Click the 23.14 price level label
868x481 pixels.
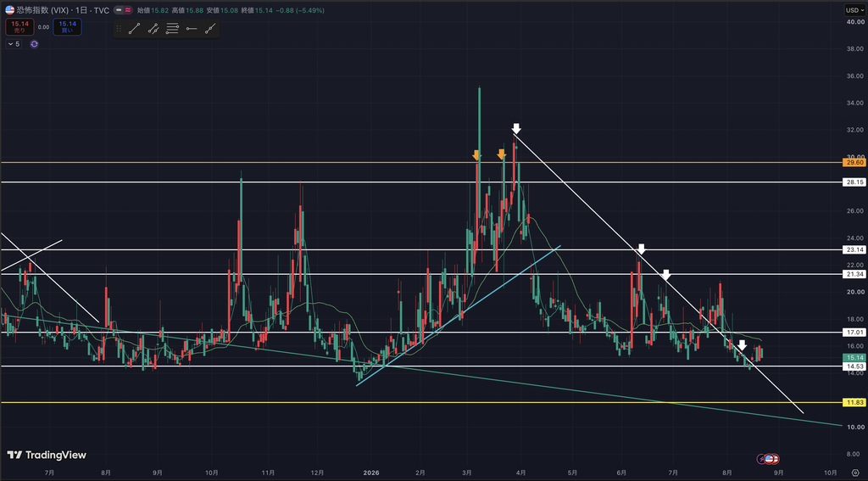(854, 250)
